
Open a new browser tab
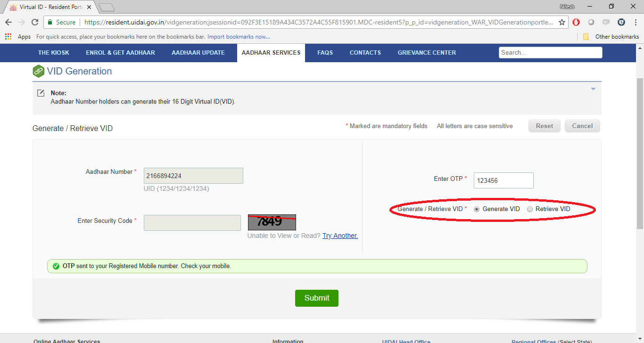coord(107,7)
